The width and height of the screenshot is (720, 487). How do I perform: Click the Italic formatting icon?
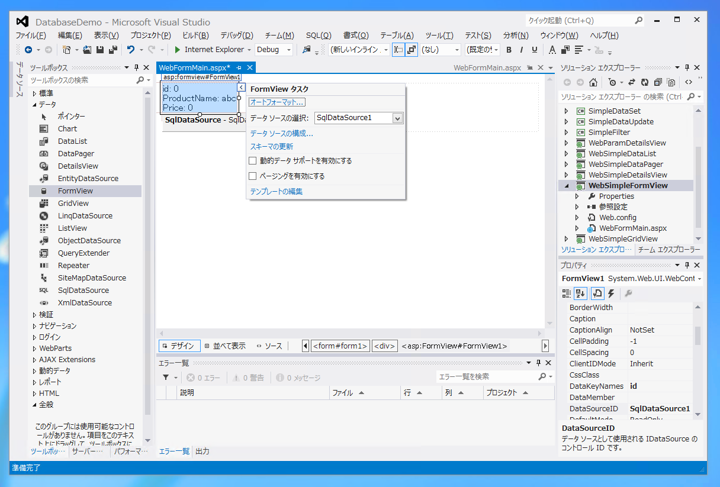tap(521, 50)
